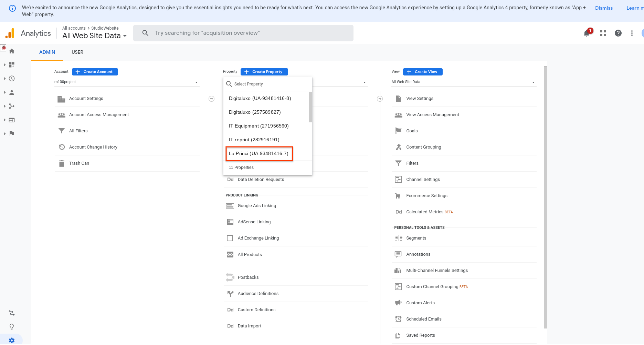
Task: Switch to the ADMIN tab
Action: 47,52
